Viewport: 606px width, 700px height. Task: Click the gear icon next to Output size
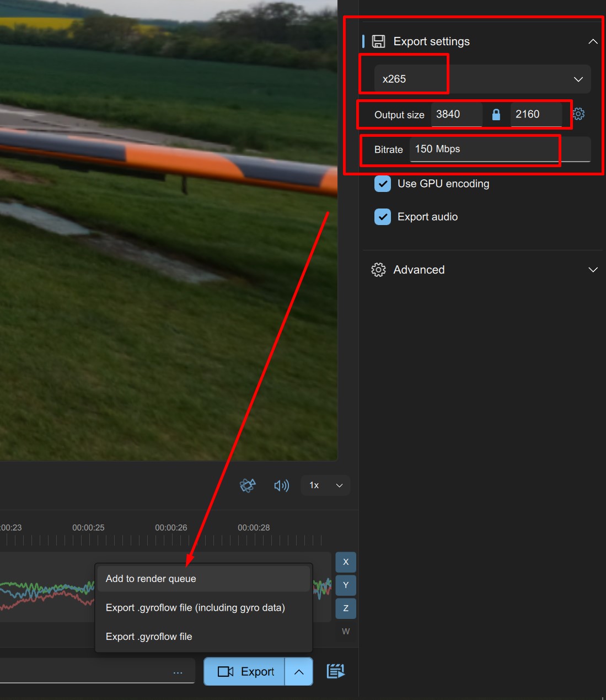click(x=578, y=114)
